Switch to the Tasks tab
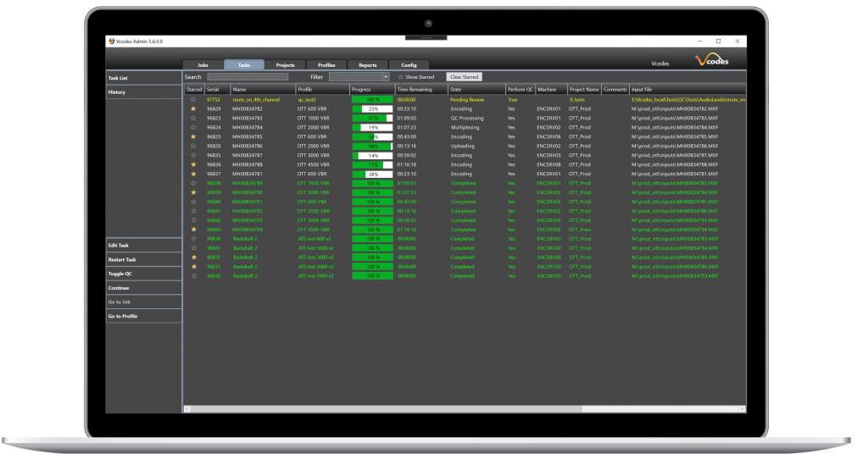The width and height of the screenshot is (868, 460). (x=244, y=64)
